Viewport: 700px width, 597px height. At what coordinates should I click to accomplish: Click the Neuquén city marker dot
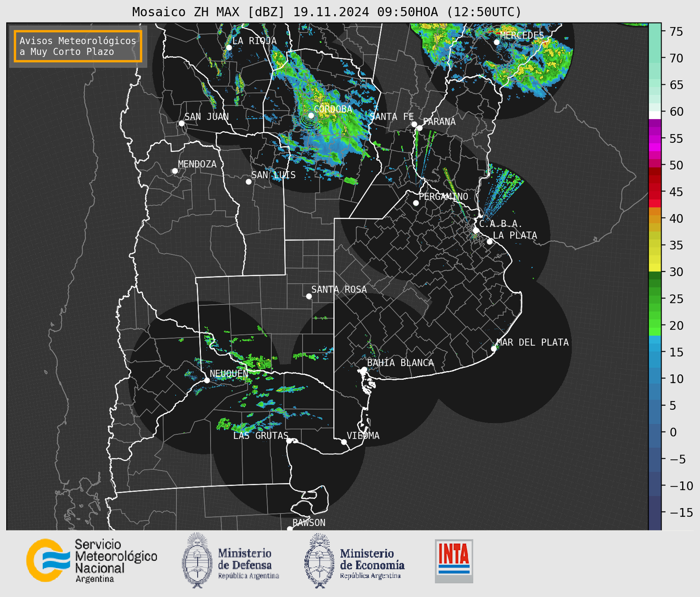tap(207, 380)
